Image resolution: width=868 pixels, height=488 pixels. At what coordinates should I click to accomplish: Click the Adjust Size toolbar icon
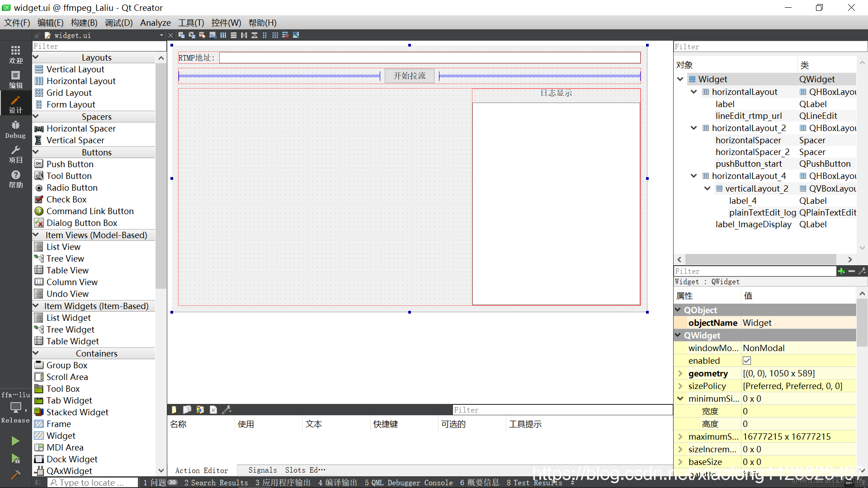(296, 35)
